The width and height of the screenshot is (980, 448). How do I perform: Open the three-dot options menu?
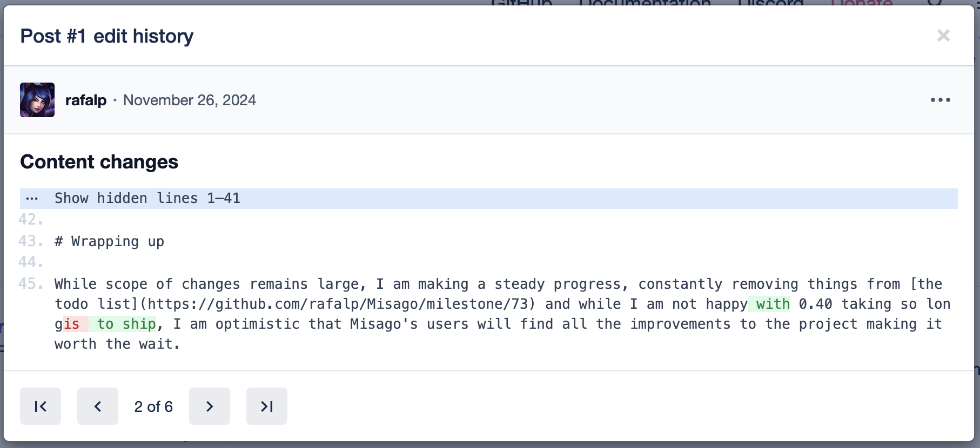point(940,100)
